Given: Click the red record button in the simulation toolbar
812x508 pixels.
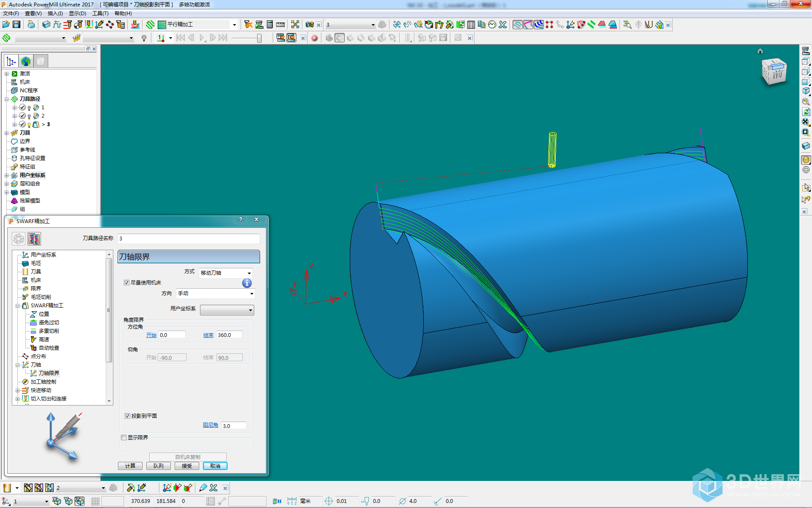Looking at the screenshot, I should 314,38.
